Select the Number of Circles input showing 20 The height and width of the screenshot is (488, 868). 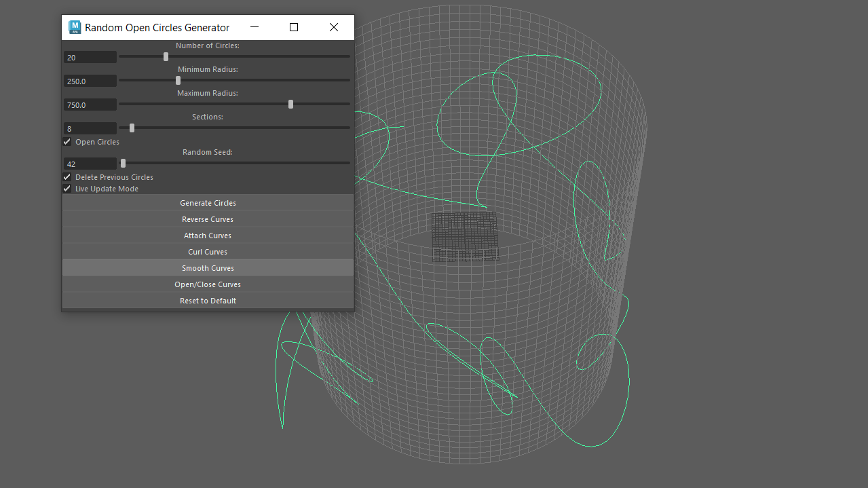pos(90,57)
